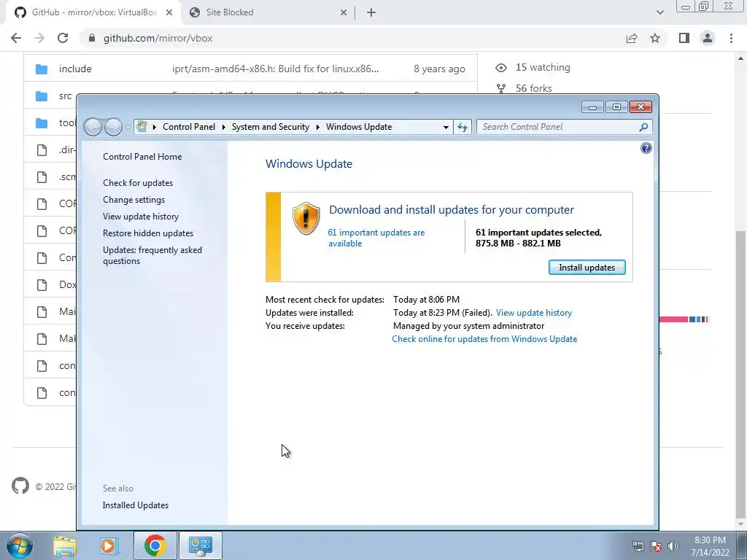Click the share page icon in Chrome
Viewport: 747px width, 560px height.
(x=632, y=38)
